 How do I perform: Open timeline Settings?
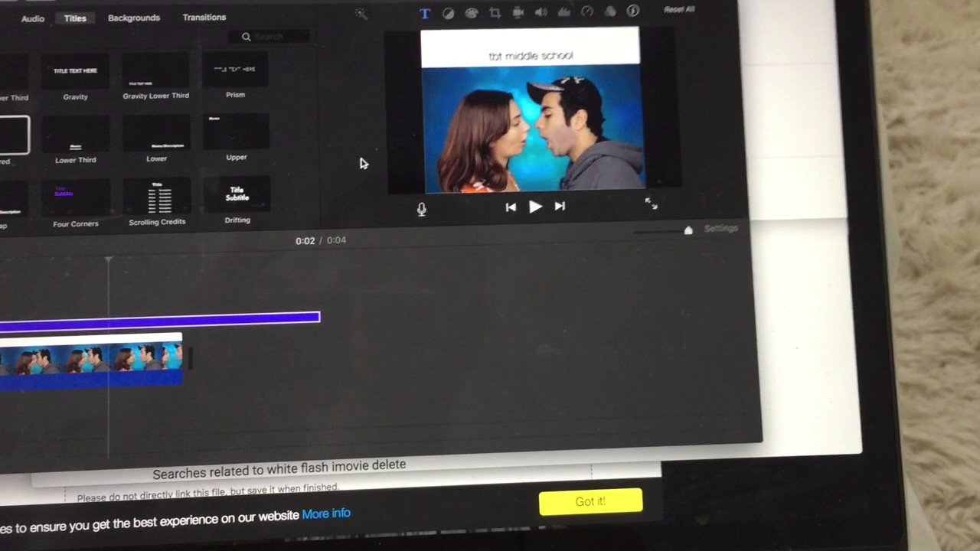[x=720, y=229]
